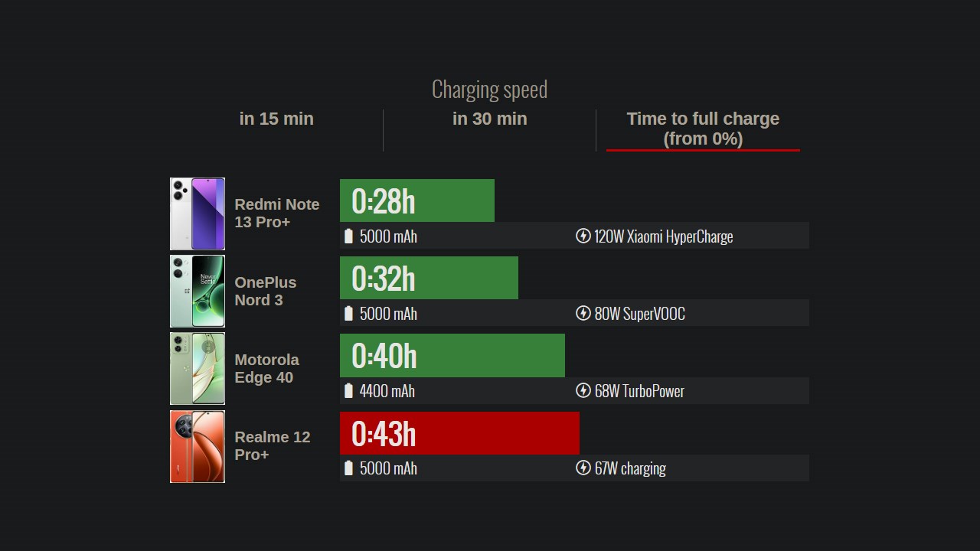The image size is (980, 551).
Task: Open OnePlus Nord 3 phone thumbnail
Action: tap(198, 291)
